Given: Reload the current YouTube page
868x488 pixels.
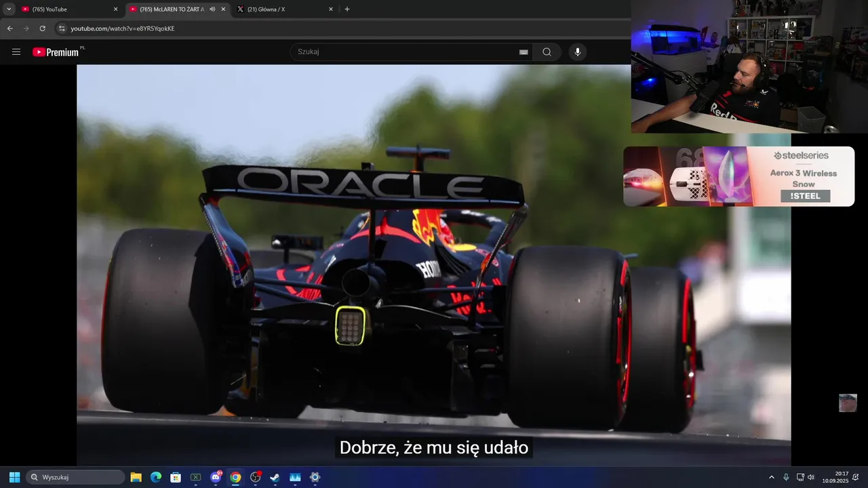Looking at the screenshot, I should pos(42,28).
